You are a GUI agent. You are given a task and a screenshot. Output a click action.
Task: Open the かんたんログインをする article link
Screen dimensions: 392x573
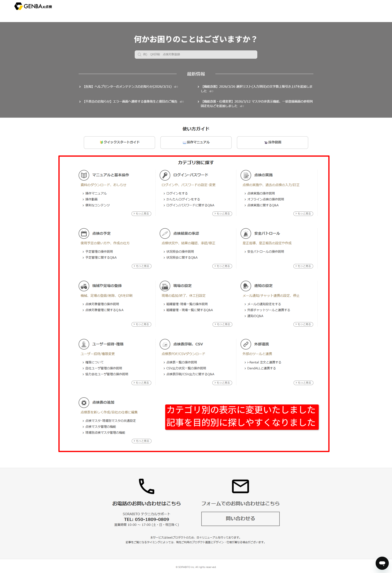(x=183, y=199)
